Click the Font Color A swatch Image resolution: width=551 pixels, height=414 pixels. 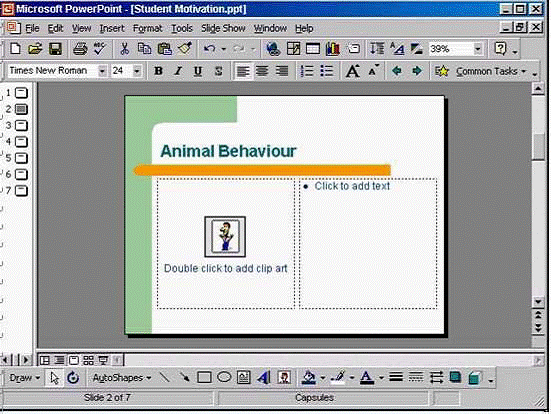[367, 378]
